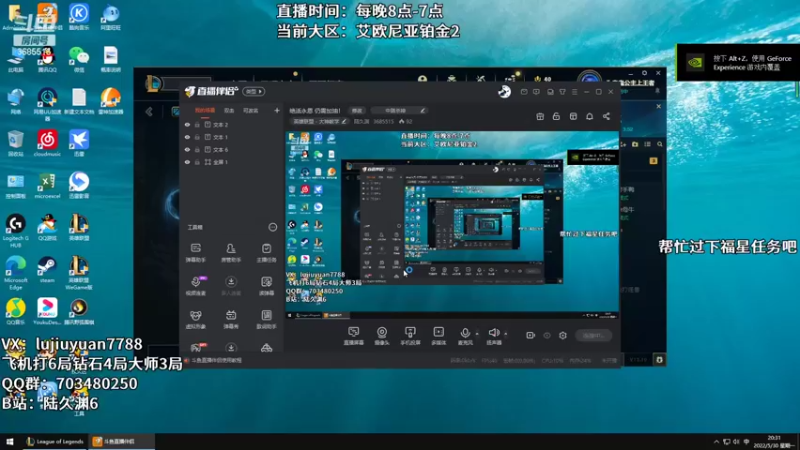Expand the mode pill next to logo

[x=254, y=91]
